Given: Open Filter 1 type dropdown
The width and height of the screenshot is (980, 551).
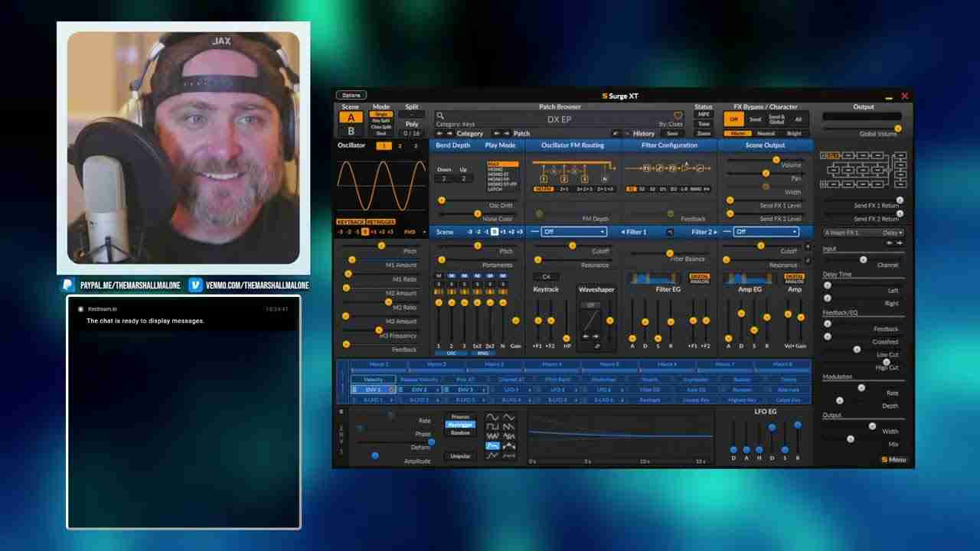Looking at the screenshot, I should [x=573, y=232].
